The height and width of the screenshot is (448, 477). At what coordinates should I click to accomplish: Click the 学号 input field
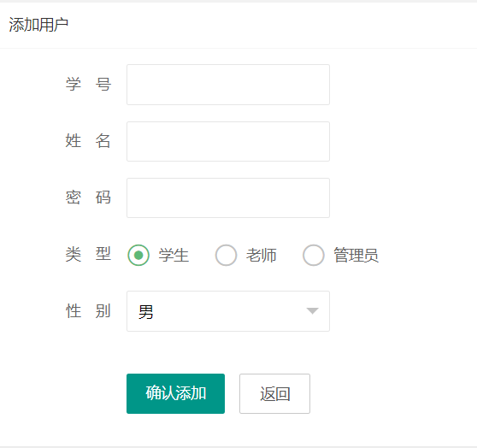[228, 85]
